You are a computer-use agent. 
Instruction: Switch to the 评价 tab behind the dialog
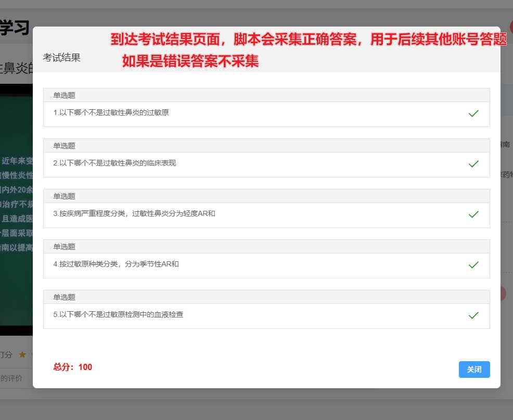click(x=11, y=378)
